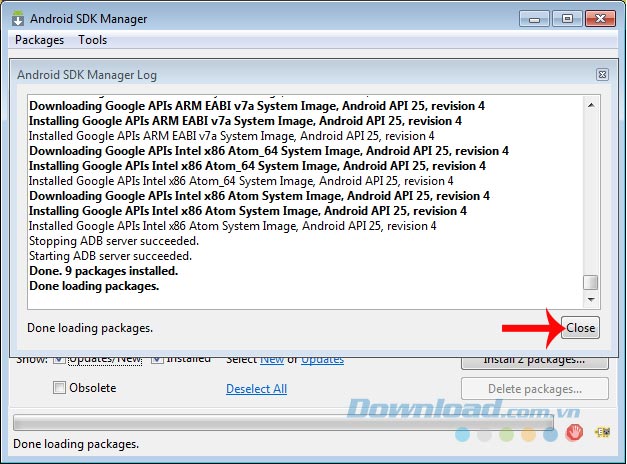Image resolution: width=627 pixels, height=464 pixels.
Task: Click 'Installed Google APIs Intel x86 Atom_64' line
Action: (x=241, y=181)
